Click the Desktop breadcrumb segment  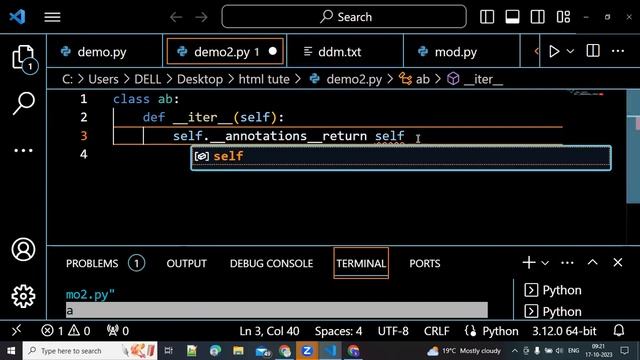(x=200, y=79)
